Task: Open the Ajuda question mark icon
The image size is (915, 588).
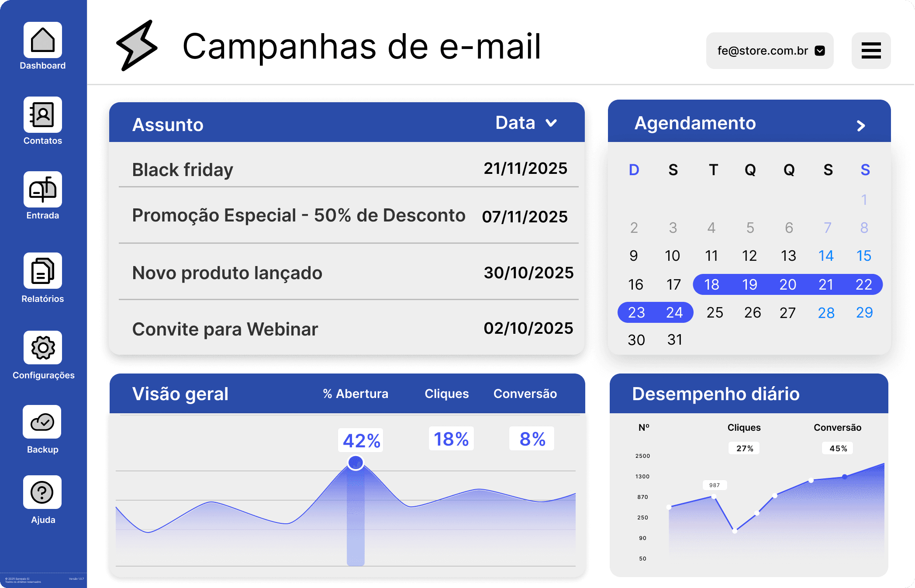Action: click(42, 492)
